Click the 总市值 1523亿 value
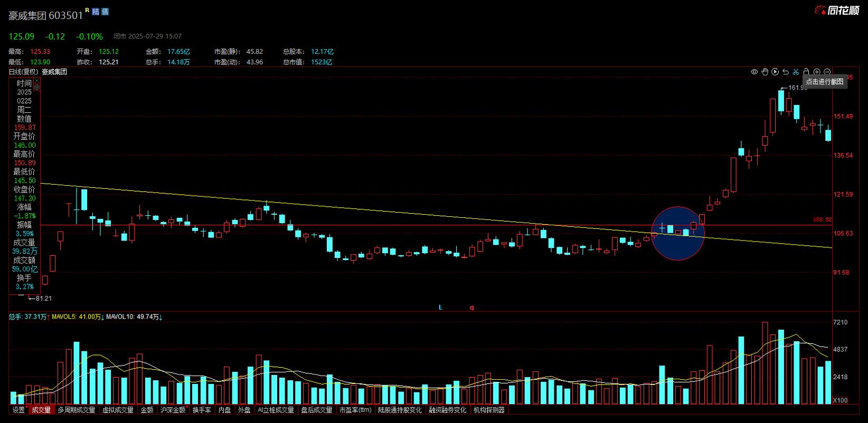 click(322, 62)
